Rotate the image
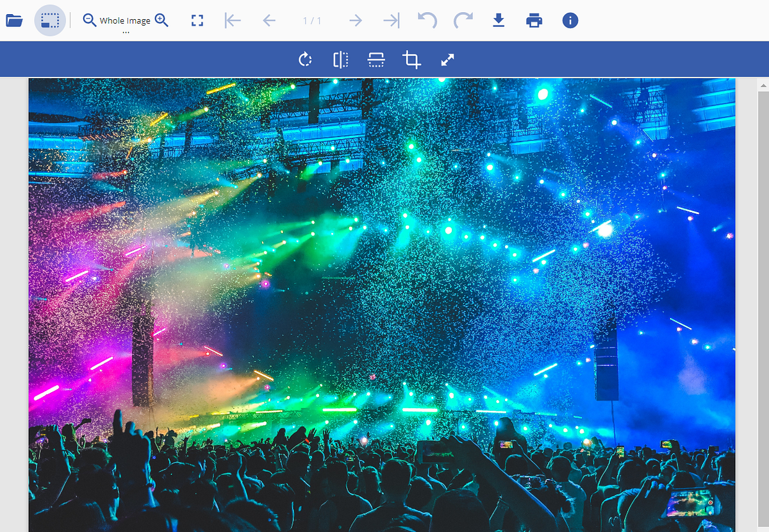Viewport: 769px width, 532px height. pos(306,59)
